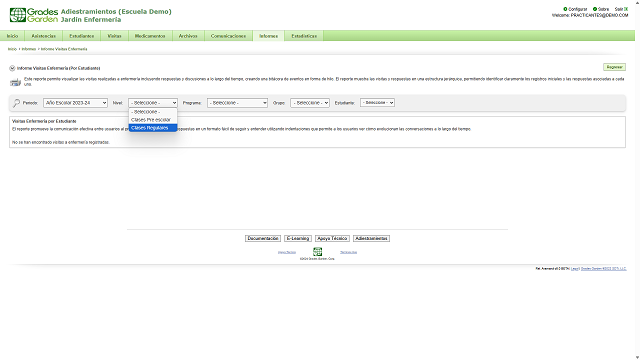Click the Legal link in footer

click(x=575, y=269)
